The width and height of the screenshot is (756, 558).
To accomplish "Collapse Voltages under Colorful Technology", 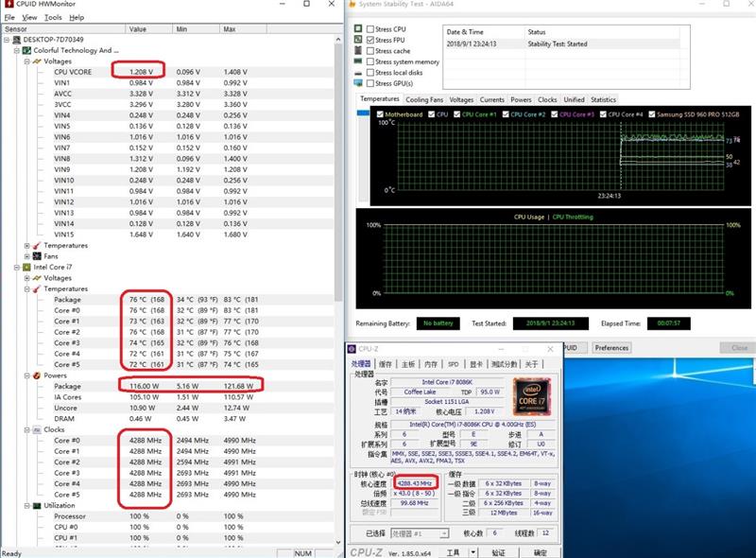I will coord(27,61).
